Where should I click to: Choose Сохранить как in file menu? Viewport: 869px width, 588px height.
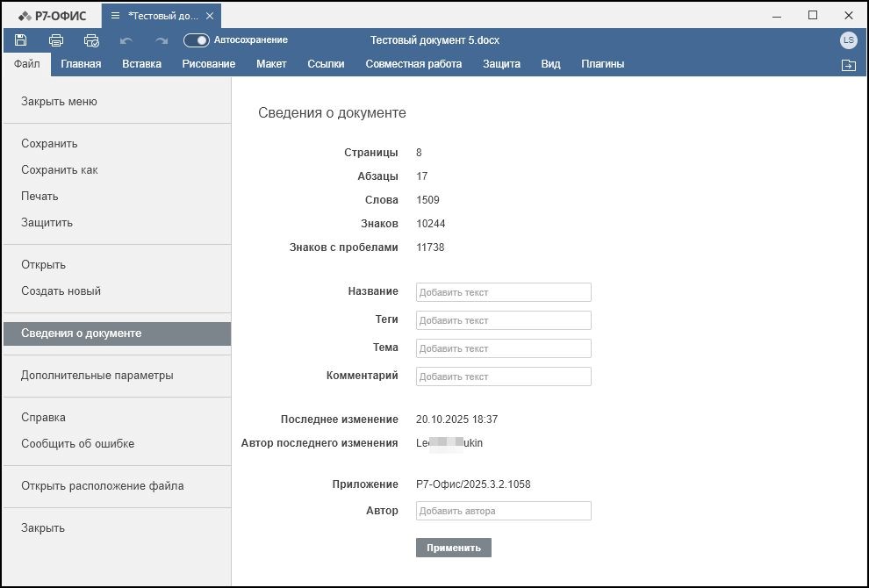pyautogui.click(x=117, y=170)
